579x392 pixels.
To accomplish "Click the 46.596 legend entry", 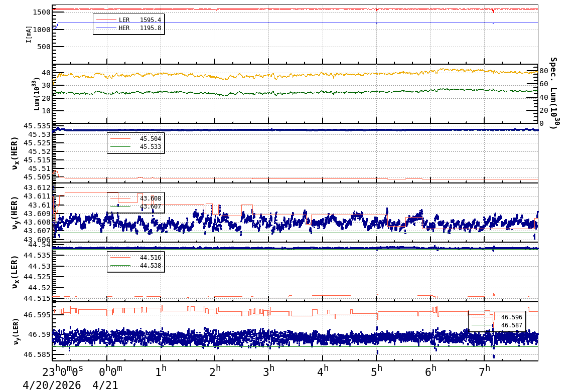I will pos(497,317).
